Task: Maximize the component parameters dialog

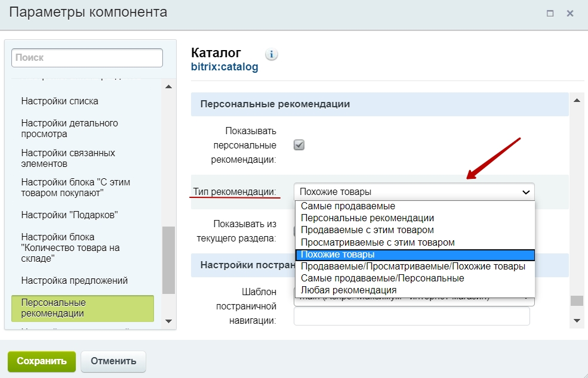Action: coord(550,13)
